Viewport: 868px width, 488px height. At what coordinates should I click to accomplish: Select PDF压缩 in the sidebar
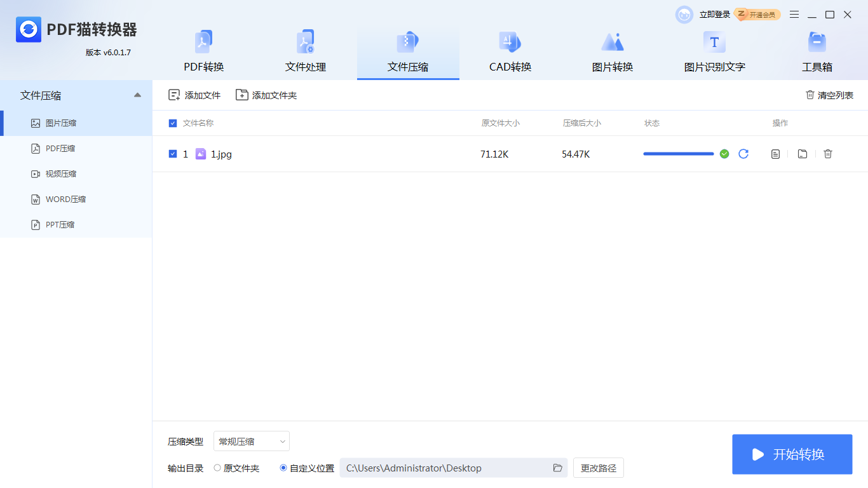pos(76,149)
